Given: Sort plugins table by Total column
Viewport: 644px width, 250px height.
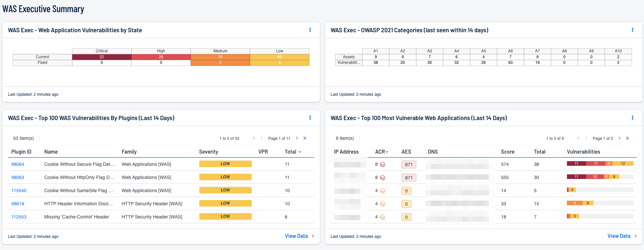Looking at the screenshot, I should pos(293,152).
